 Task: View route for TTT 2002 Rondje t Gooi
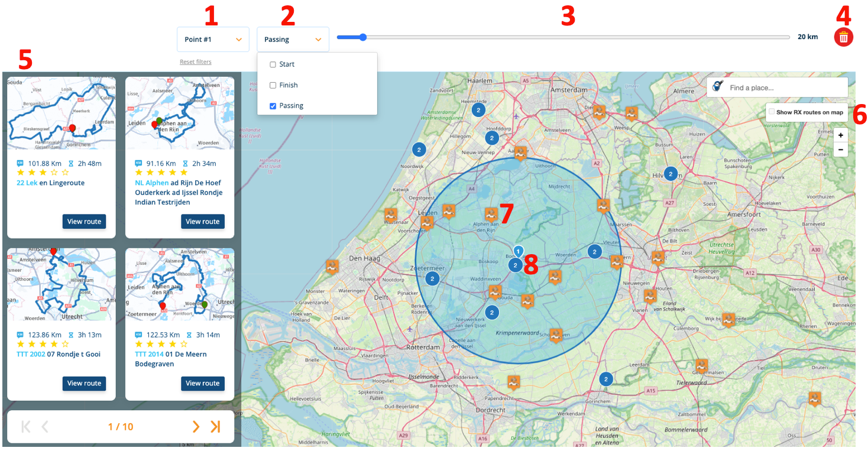84,383
